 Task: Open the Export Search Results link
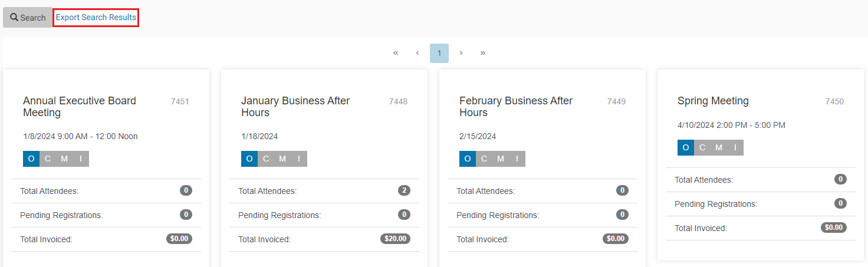(x=96, y=18)
